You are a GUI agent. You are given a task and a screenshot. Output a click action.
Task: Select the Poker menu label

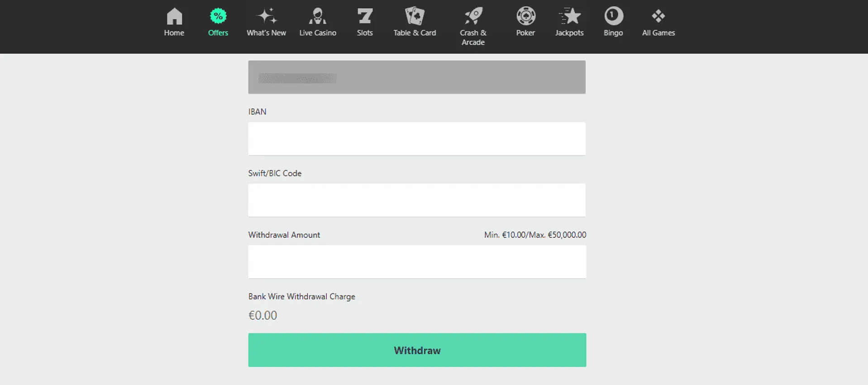[x=526, y=33]
